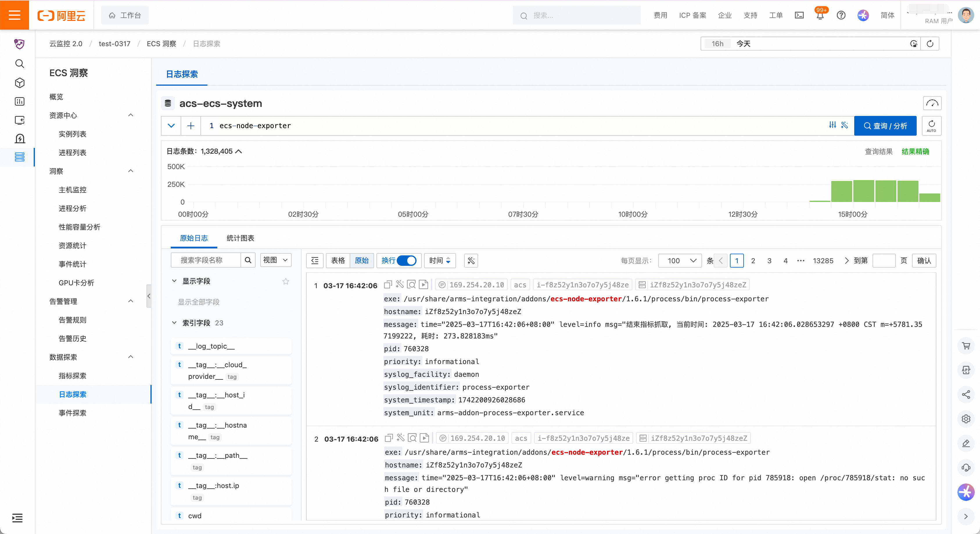Viewport: 980px width, 534px height.
Task: Switch to the 统计图表 tab
Action: pyautogui.click(x=240, y=238)
